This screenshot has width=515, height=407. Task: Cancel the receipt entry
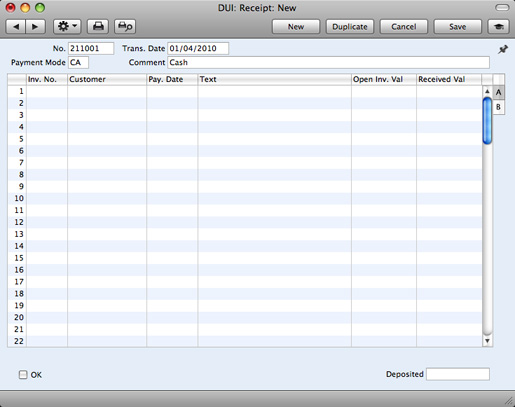coord(403,26)
